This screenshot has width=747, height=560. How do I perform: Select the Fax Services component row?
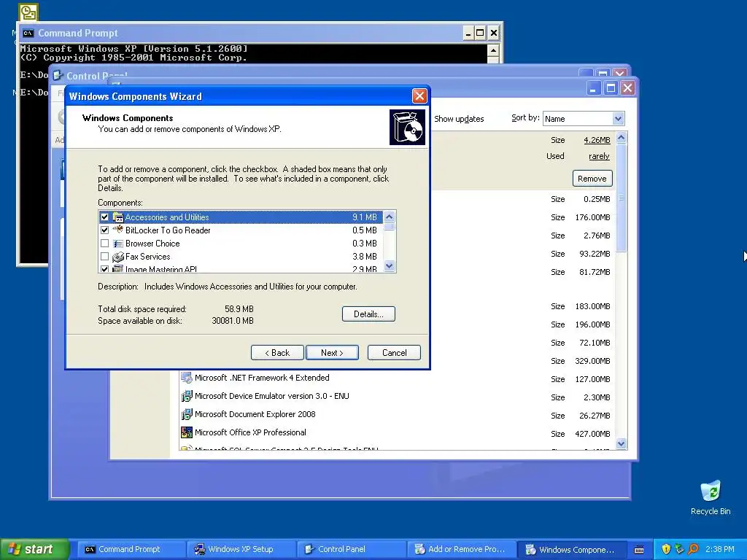pyautogui.click(x=241, y=257)
